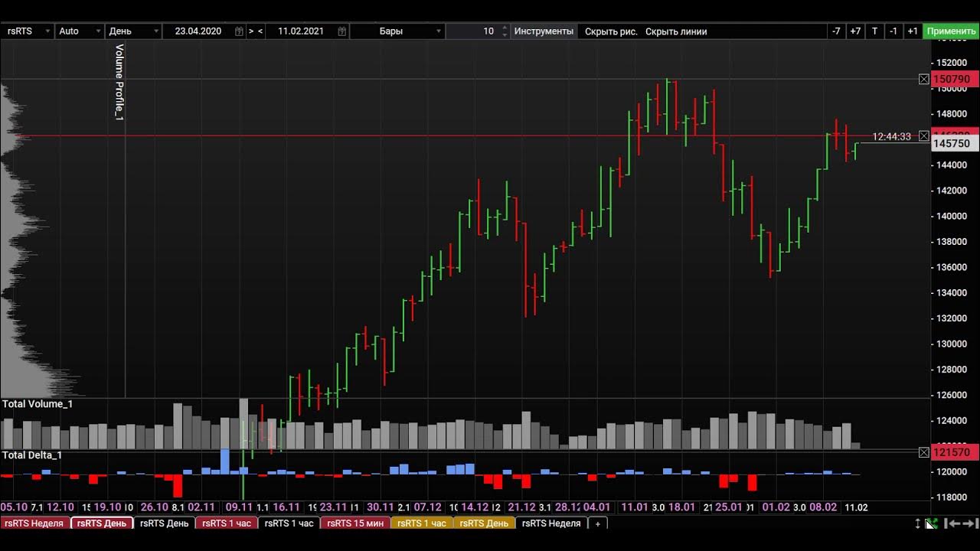This screenshot has width=980, height=551.
Task: Open the end date calendar picker
Action: coord(342,31)
